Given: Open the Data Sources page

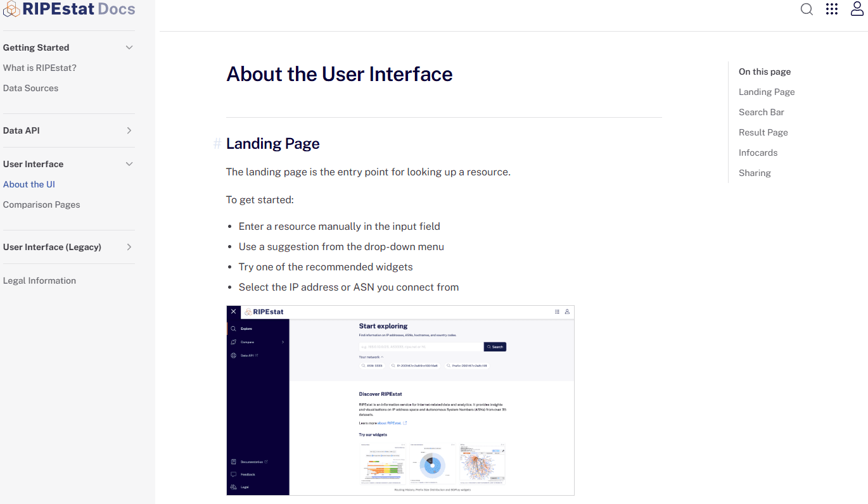Looking at the screenshot, I should click(30, 88).
